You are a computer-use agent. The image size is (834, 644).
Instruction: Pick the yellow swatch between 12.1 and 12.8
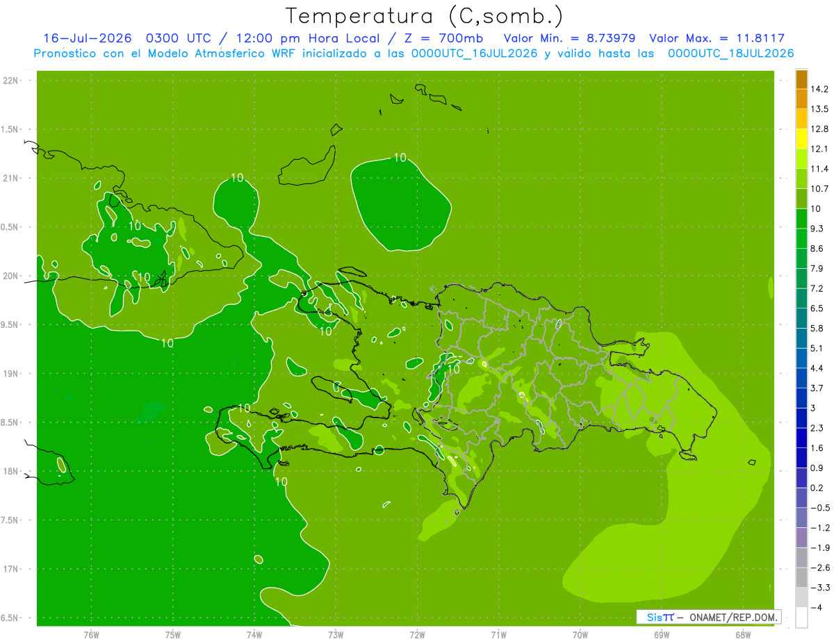(x=801, y=139)
